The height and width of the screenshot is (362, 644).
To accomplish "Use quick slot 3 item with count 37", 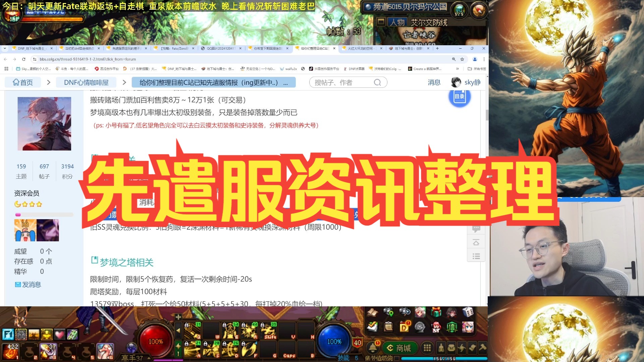I will tap(48, 351).
